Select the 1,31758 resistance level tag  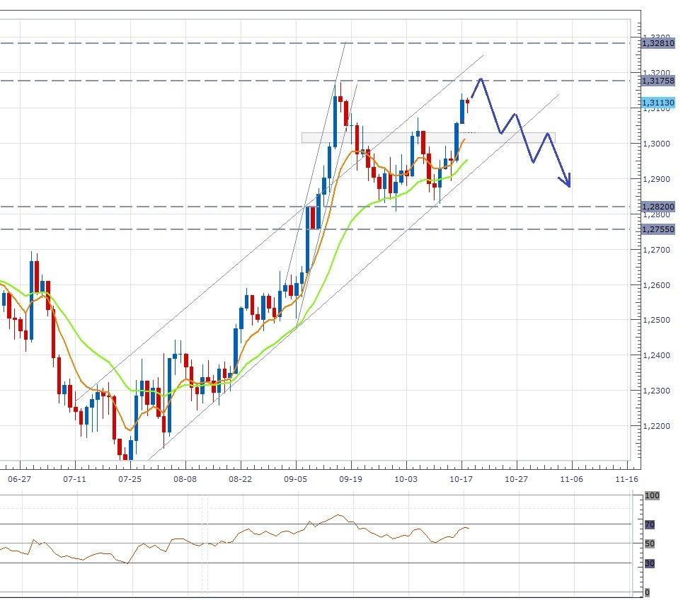658,81
